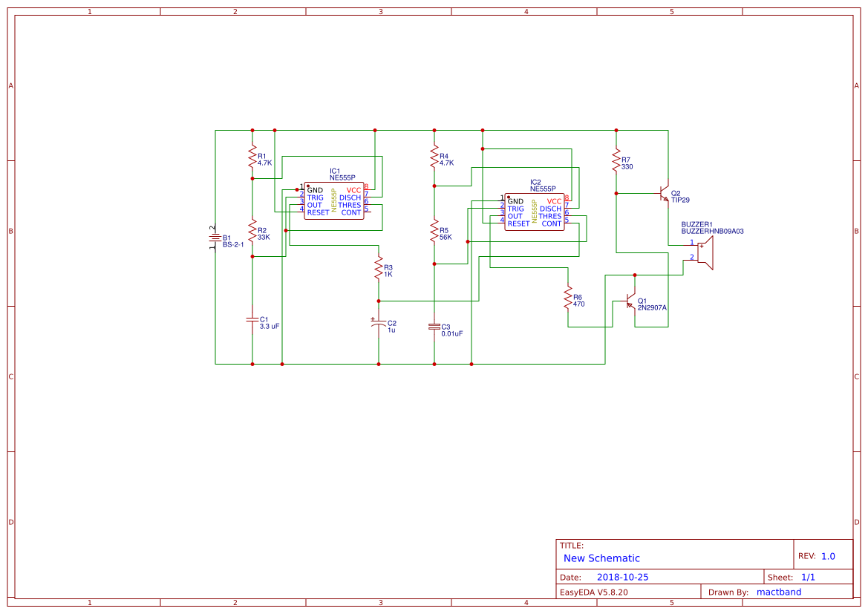868x614 pixels.
Task: Pick the R5 56K resistor symbol
Action: pos(434,230)
